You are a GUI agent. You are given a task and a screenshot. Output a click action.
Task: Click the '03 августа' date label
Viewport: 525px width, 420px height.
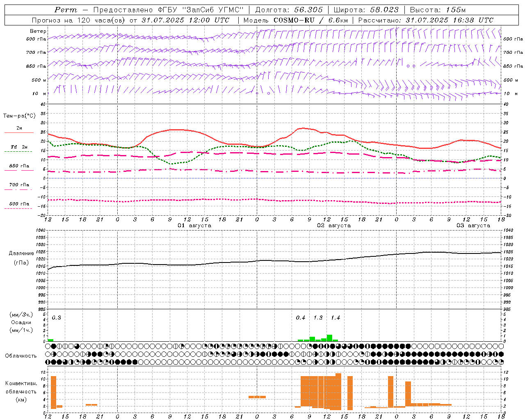click(x=473, y=226)
